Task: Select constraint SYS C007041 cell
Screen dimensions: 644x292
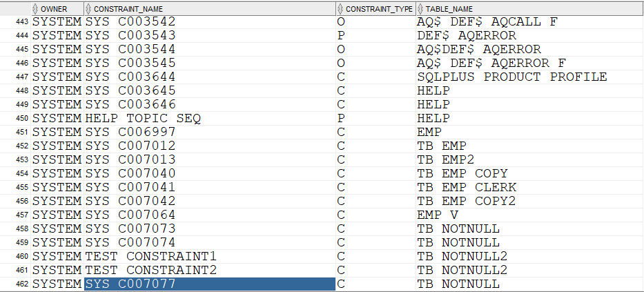Action: (x=210, y=187)
